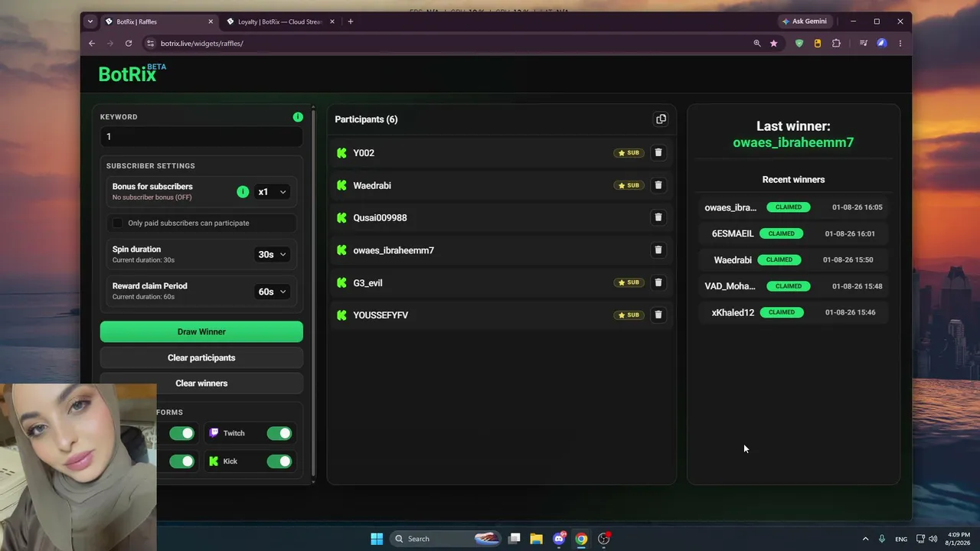Open the taskbar clock showing 4:09 PM

point(959,539)
